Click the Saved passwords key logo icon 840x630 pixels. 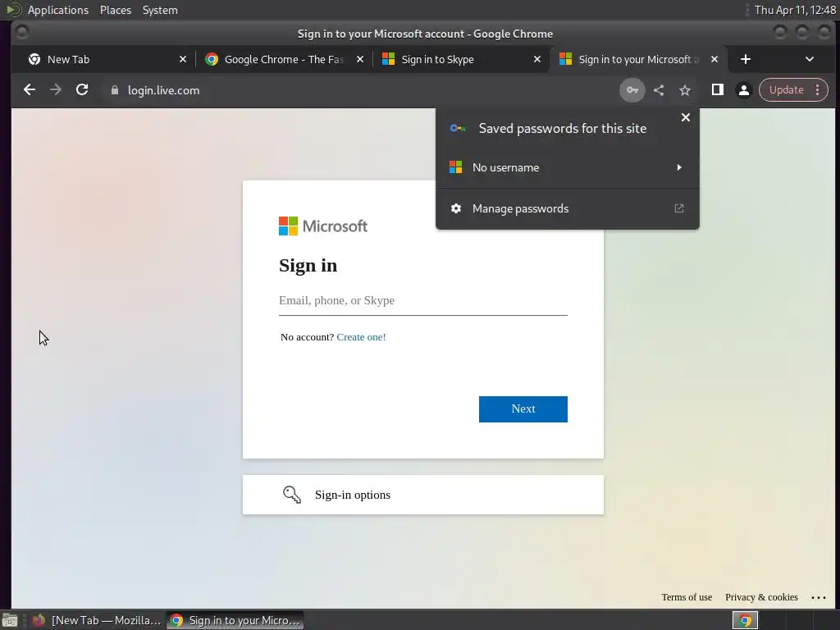[x=458, y=128]
